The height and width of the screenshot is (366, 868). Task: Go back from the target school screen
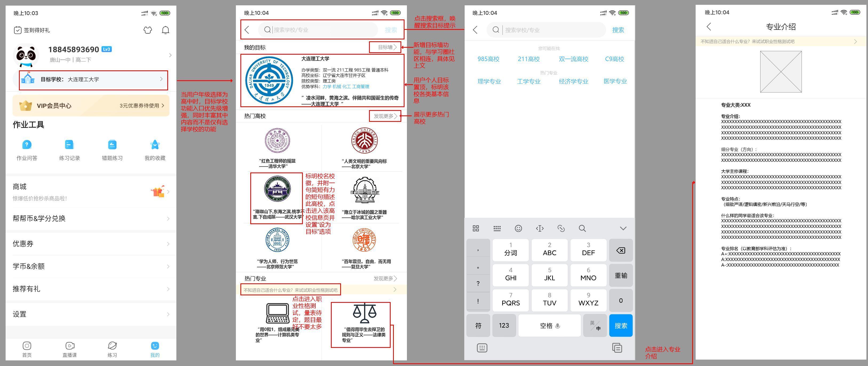(247, 30)
